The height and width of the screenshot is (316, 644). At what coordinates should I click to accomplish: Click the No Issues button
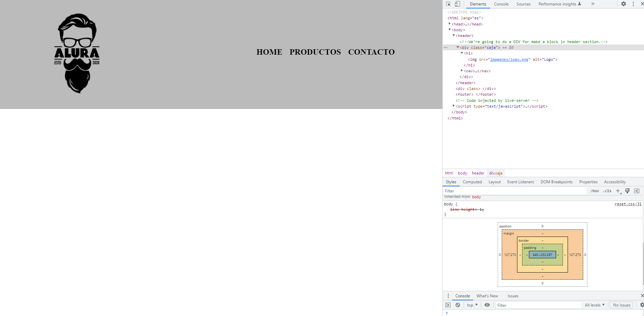click(622, 305)
